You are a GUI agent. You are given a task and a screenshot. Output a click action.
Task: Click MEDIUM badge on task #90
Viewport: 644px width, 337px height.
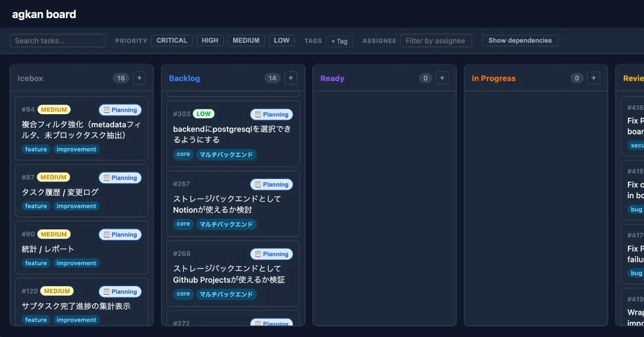point(54,234)
